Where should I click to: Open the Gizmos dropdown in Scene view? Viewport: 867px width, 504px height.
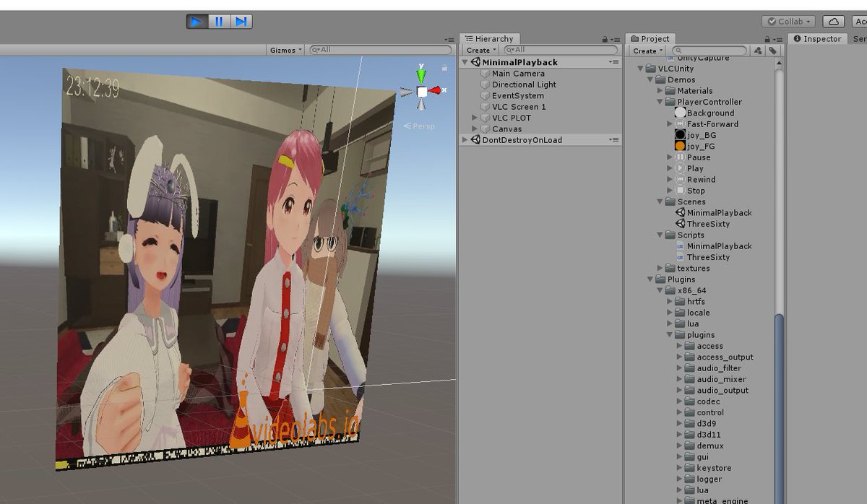[285, 50]
